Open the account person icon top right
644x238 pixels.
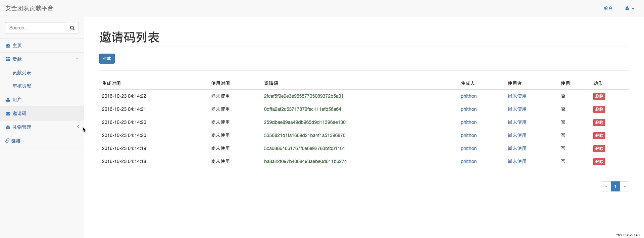628,8
